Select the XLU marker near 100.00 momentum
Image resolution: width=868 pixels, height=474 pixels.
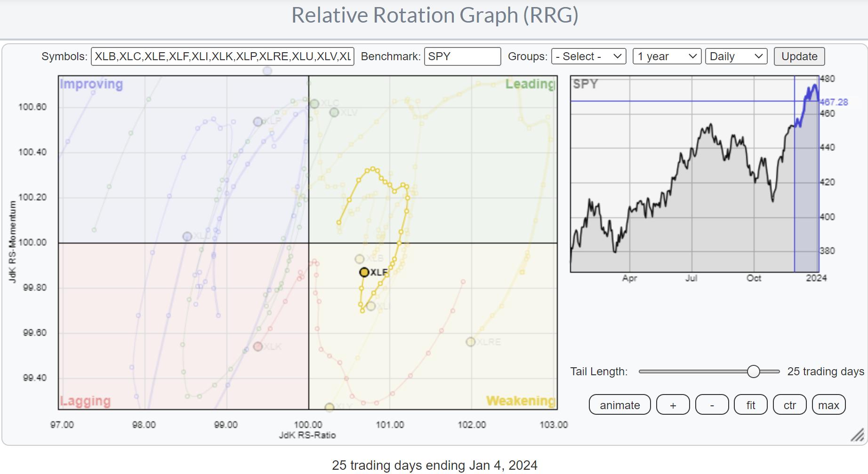click(x=187, y=236)
